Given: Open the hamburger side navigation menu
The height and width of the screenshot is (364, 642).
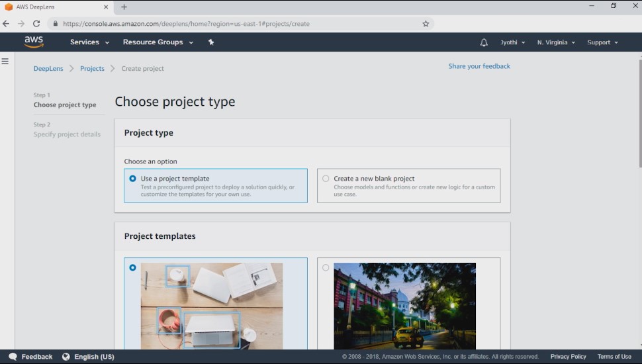Looking at the screenshot, I should click(5, 62).
